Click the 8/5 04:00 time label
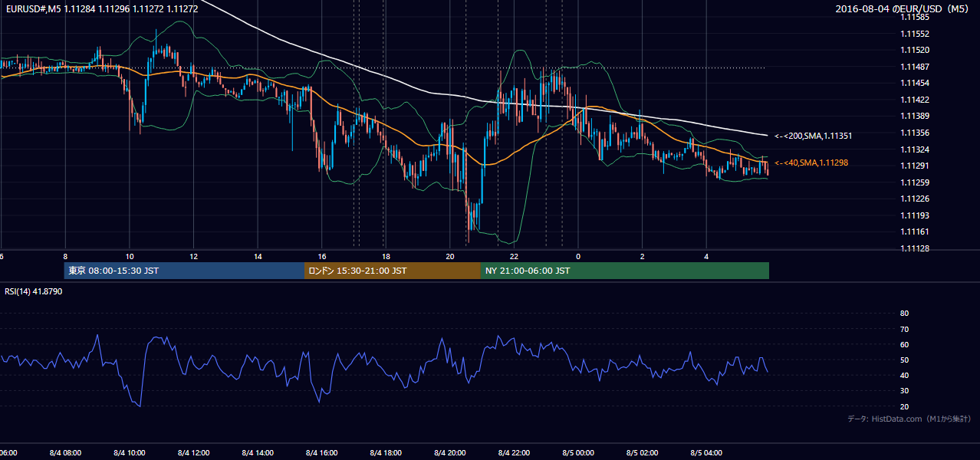The width and height of the screenshot is (980, 460). click(x=707, y=453)
